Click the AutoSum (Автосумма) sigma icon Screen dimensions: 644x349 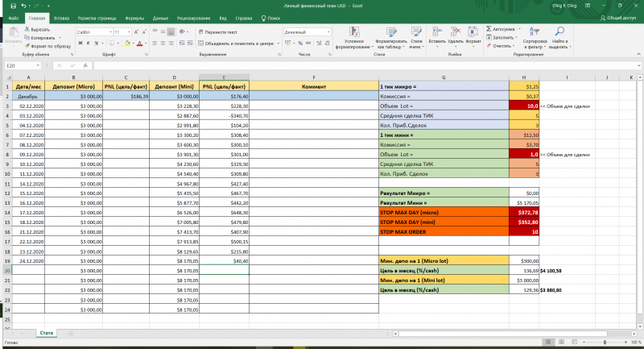click(x=489, y=29)
